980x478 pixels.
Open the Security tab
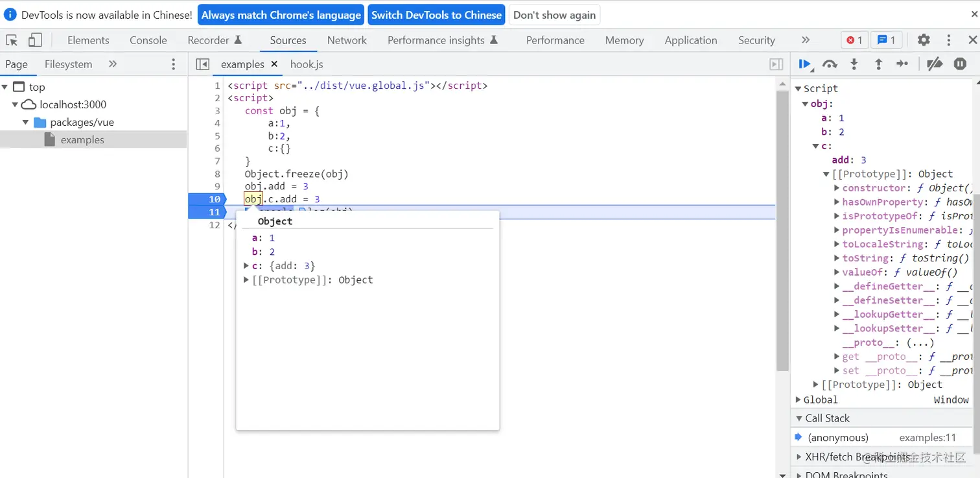[x=756, y=40]
